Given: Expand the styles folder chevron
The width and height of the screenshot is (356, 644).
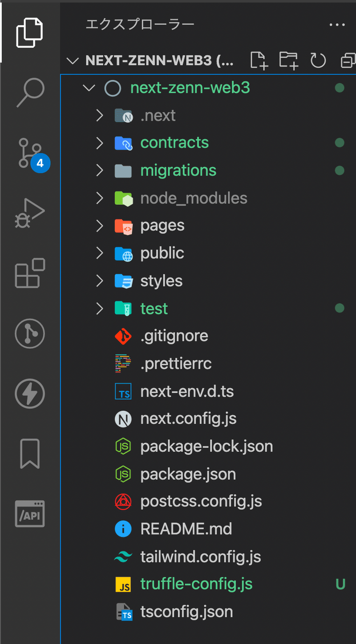Looking at the screenshot, I should [99, 281].
